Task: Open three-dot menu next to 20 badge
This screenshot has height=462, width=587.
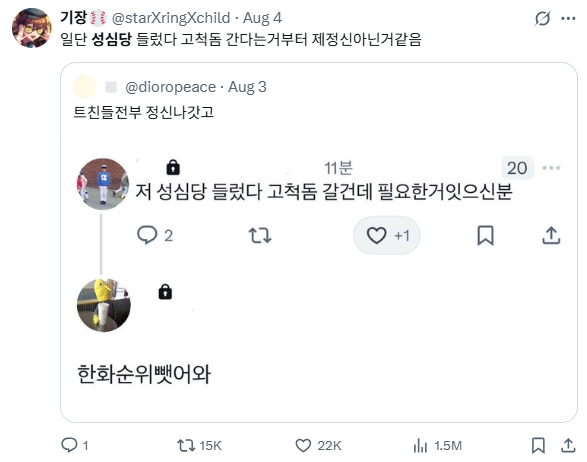Action: (x=551, y=168)
